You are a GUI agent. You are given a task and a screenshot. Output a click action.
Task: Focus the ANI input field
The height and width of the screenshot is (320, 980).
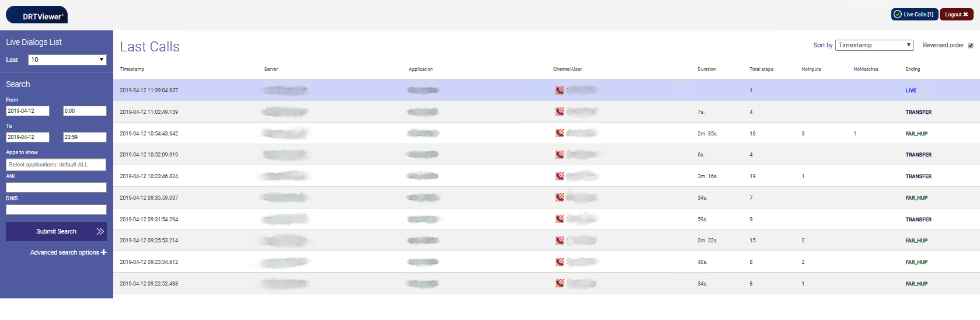point(56,187)
